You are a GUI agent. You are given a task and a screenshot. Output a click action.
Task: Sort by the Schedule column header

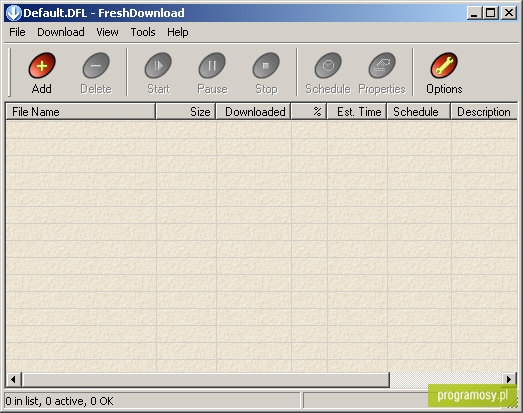point(419,111)
